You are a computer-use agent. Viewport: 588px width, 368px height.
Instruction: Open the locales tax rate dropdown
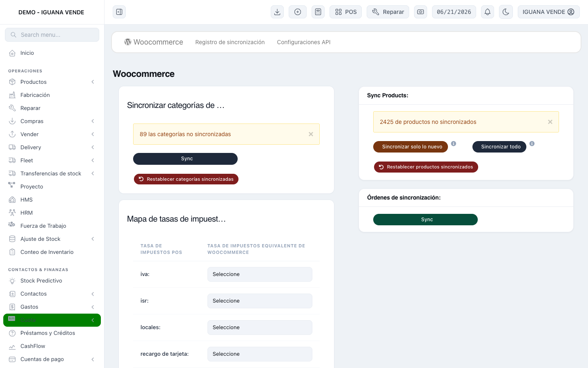260,328
